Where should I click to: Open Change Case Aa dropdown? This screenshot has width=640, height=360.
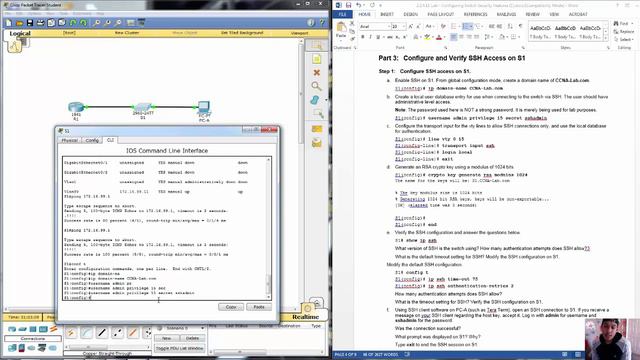429,27
